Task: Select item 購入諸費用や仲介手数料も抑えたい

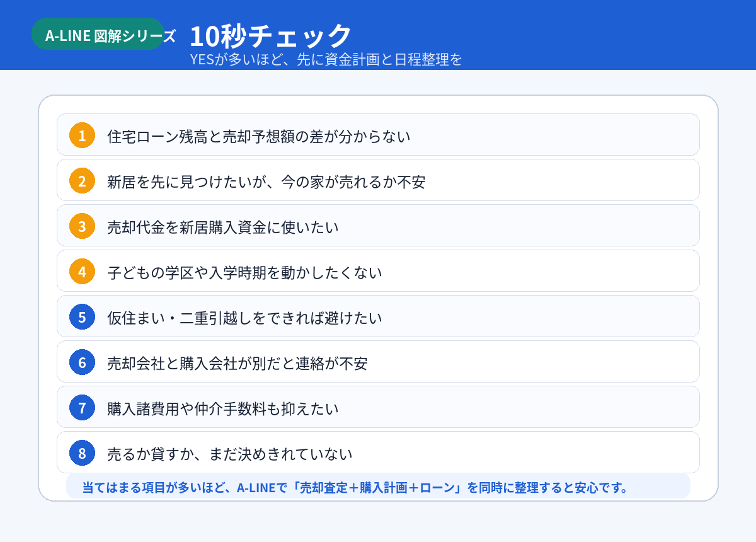Action: (x=378, y=407)
